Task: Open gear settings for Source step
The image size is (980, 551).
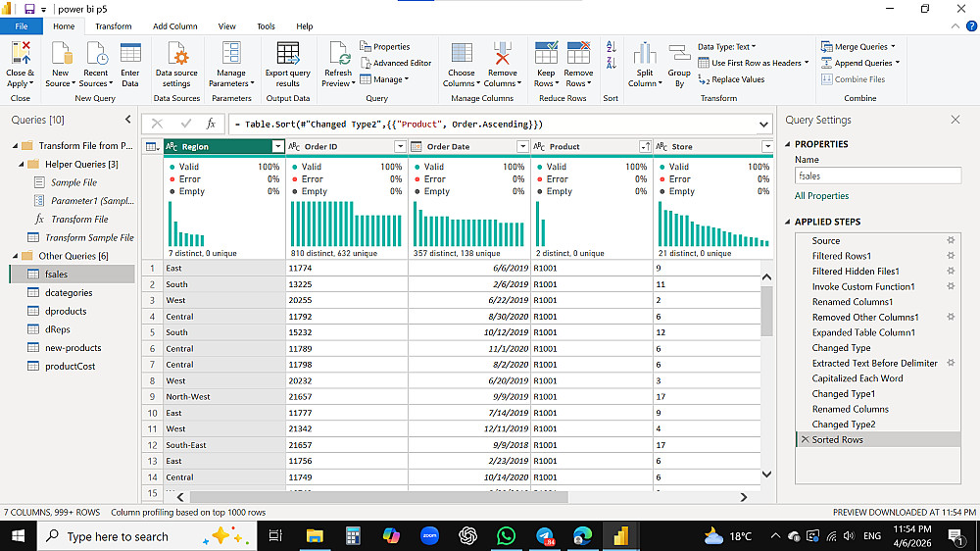Action: [950, 240]
